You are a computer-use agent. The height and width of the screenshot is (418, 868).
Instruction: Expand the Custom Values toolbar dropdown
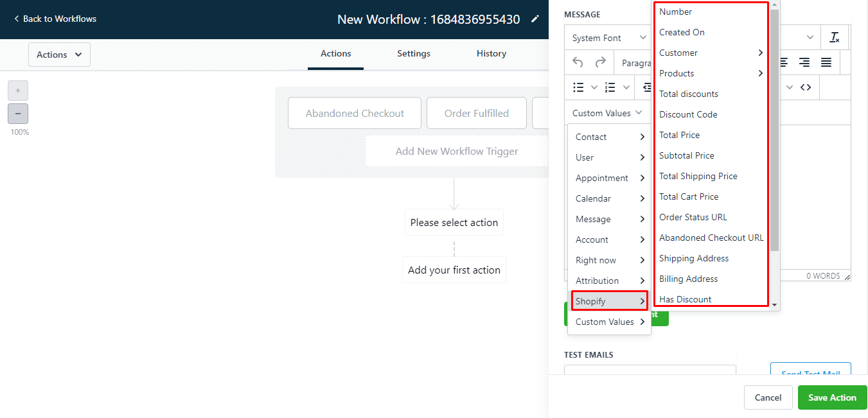[607, 113]
